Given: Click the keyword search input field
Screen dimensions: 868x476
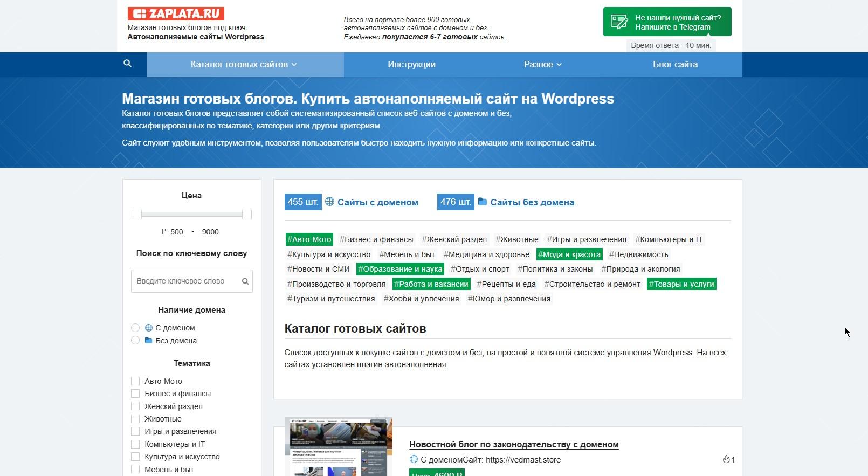Looking at the screenshot, I should pyautogui.click(x=185, y=281).
